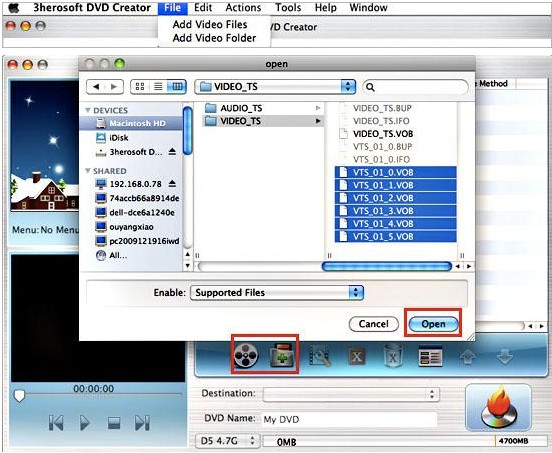Switch the open dialog to icon view
Image resolution: width=552 pixels, height=453 pixels.
click(140, 87)
